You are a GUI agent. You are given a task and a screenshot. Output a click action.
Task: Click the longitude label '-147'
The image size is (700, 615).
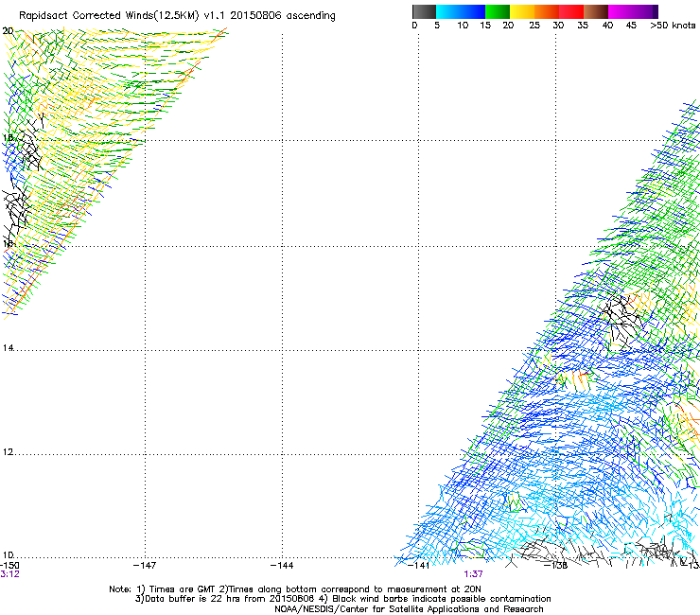tap(145, 566)
